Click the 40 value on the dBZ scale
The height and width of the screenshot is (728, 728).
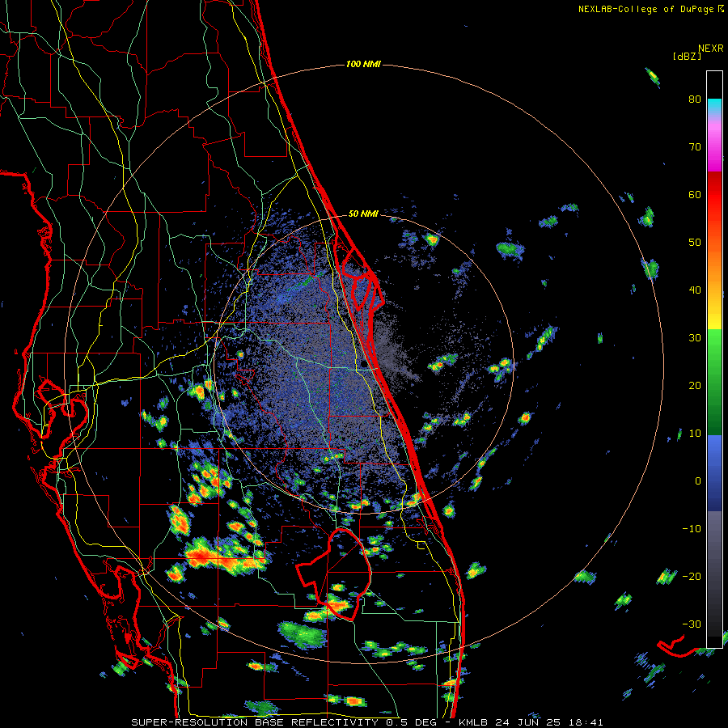click(695, 290)
